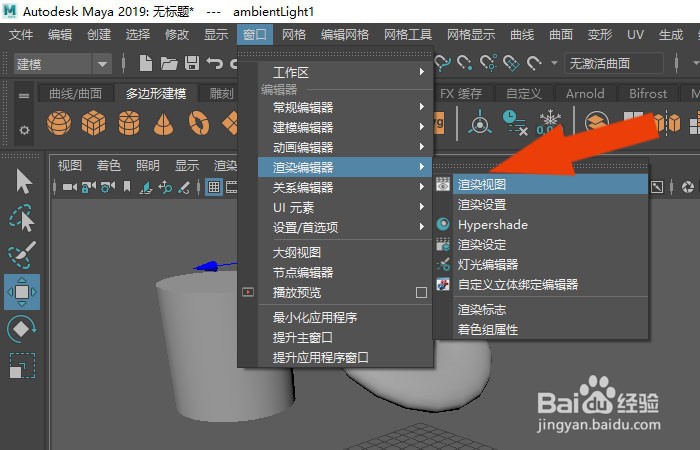This screenshot has width=700, height=450.
Task: Activate the Move tool
Action: 22,292
